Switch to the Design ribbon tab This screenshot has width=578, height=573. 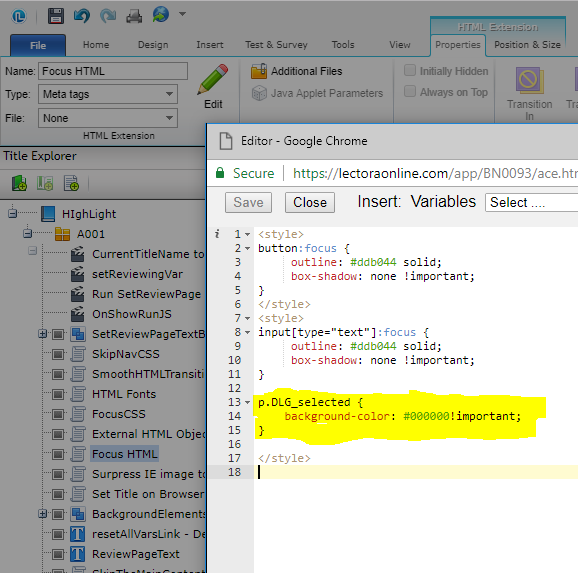[x=153, y=45]
